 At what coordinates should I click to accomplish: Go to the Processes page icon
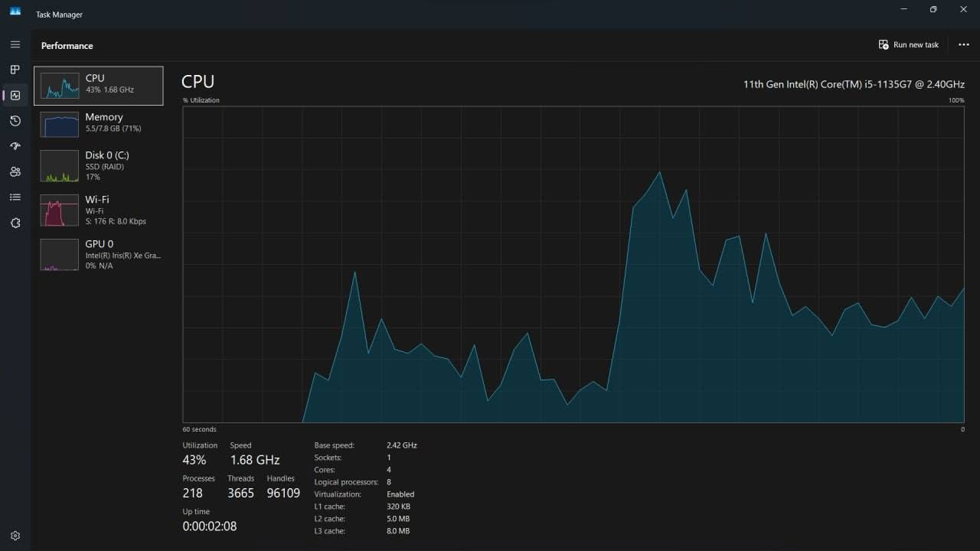click(x=15, y=70)
